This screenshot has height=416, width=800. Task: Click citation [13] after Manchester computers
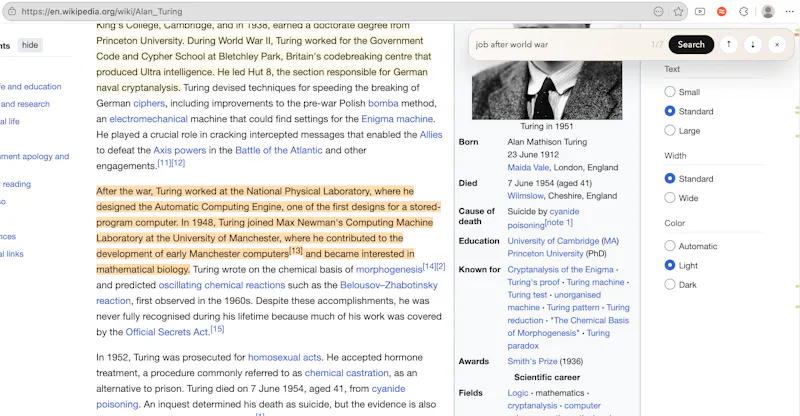[296, 251]
